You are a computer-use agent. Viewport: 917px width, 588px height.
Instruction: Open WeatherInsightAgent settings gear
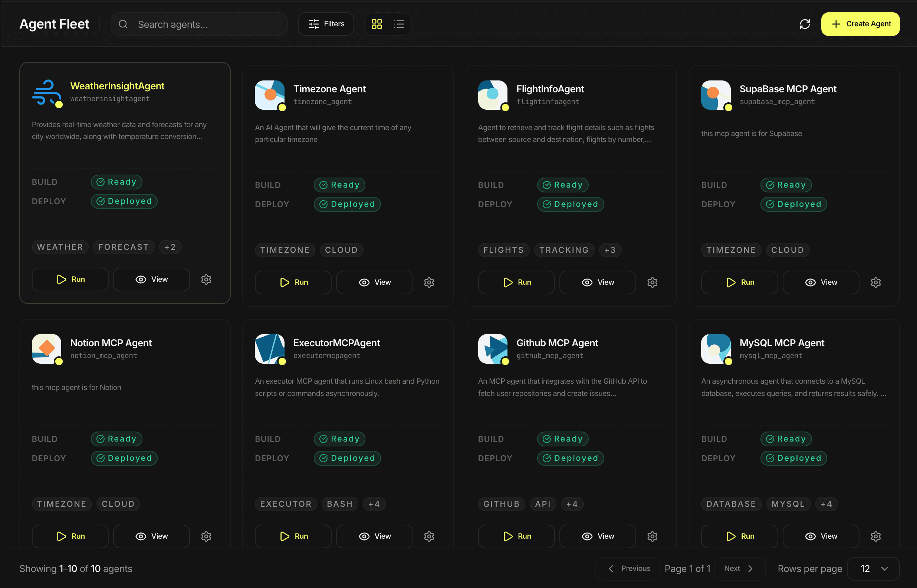[206, 280]
